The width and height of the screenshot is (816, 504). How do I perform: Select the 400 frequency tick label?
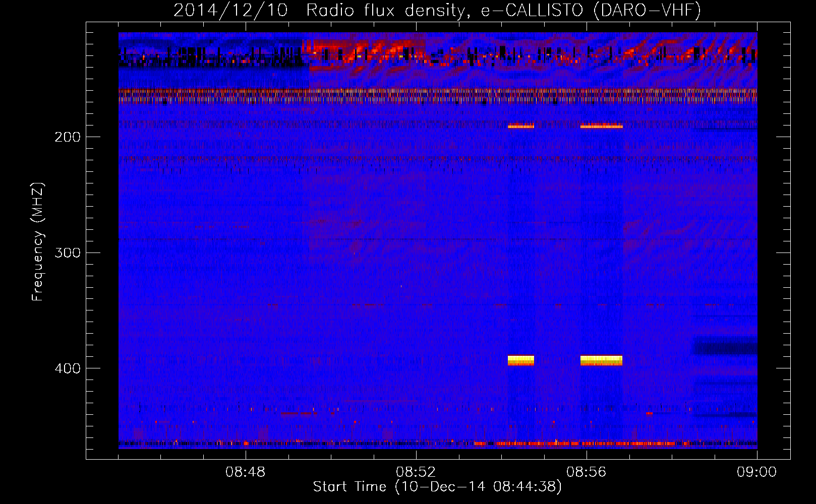pos(68,368)
